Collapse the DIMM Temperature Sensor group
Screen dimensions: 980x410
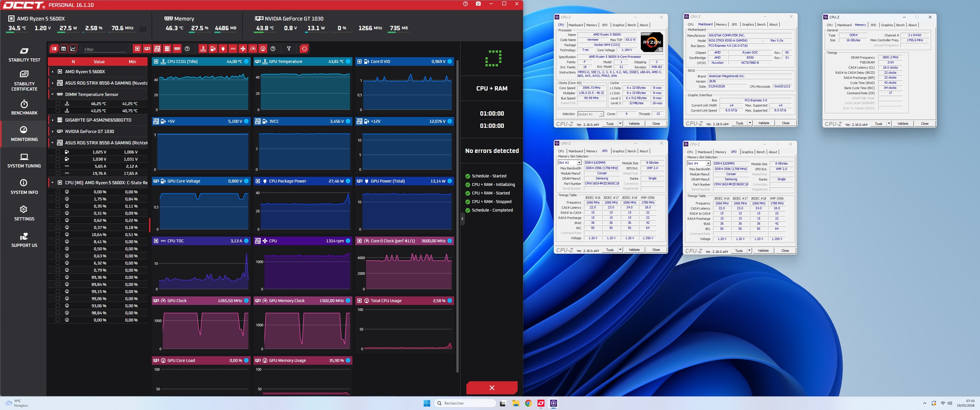pyautogui.click(x=52, y=94)
